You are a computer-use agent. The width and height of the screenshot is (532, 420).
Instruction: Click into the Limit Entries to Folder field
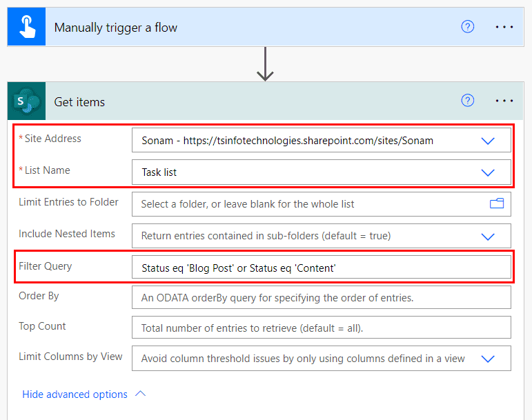[x=322, y=204]
